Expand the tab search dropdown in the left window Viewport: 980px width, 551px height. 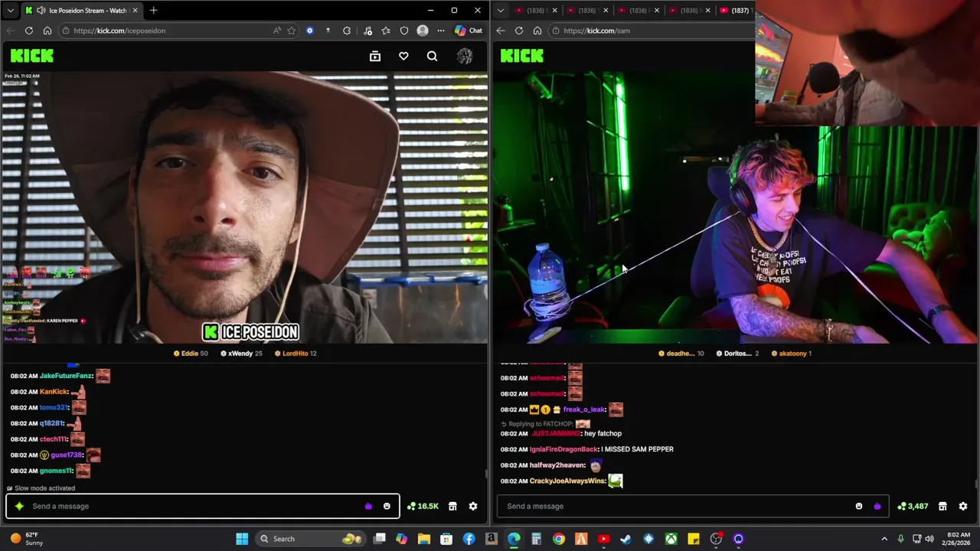[10, 11]
